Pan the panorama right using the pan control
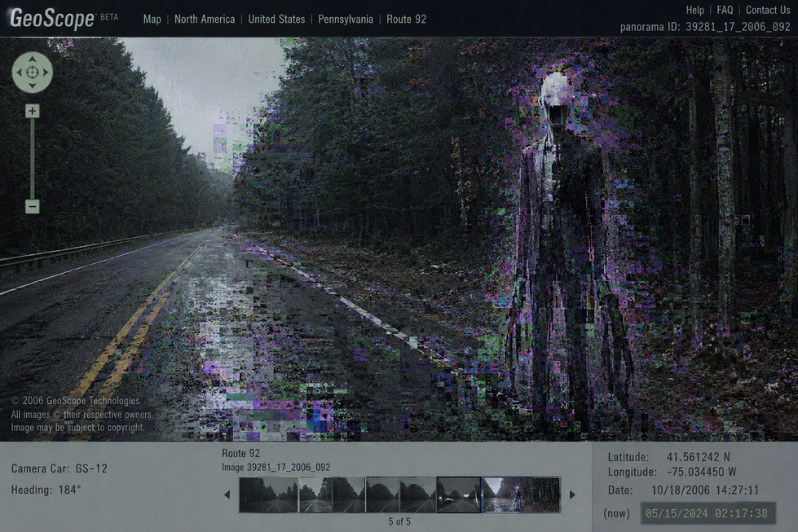 pyautogui.click(x=46, y=73)
